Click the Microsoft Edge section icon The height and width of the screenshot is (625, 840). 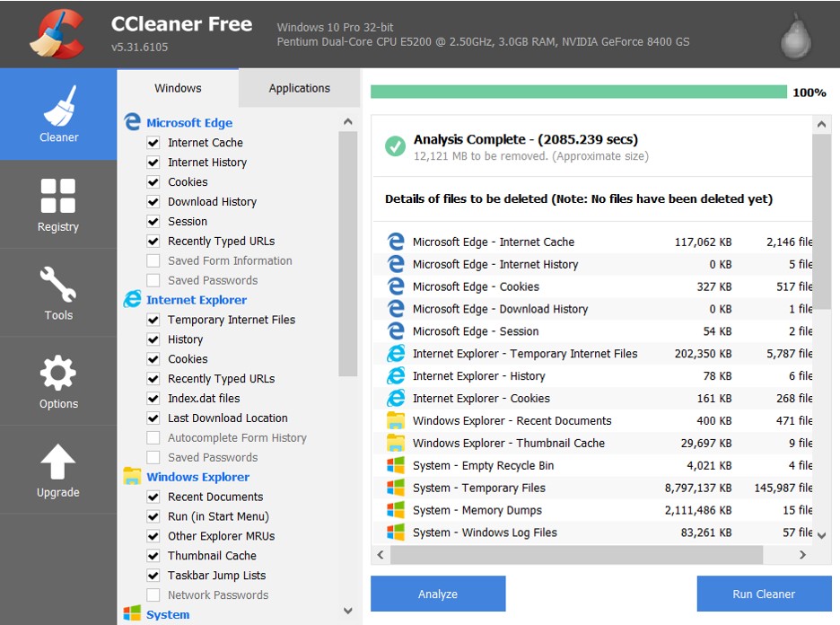132,122
